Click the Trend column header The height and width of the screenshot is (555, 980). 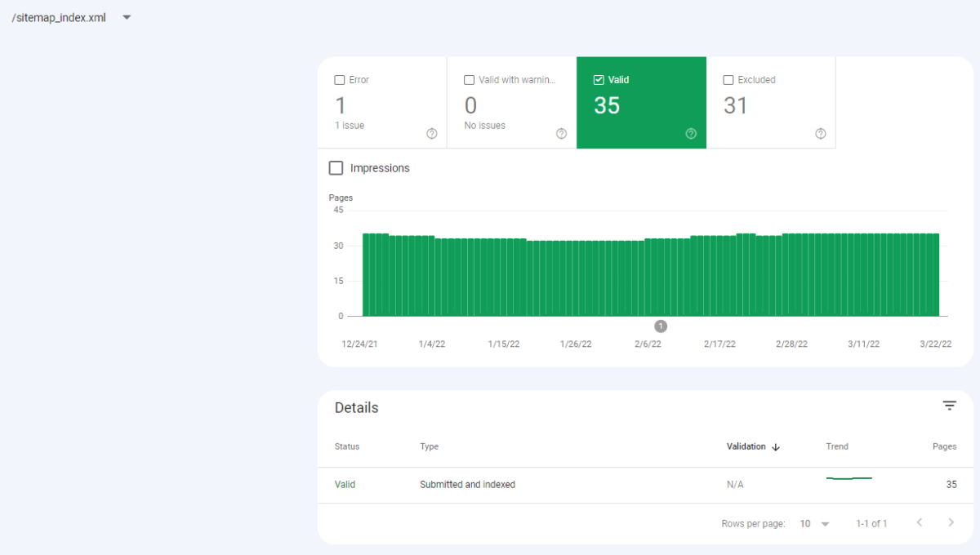(837, 447)
